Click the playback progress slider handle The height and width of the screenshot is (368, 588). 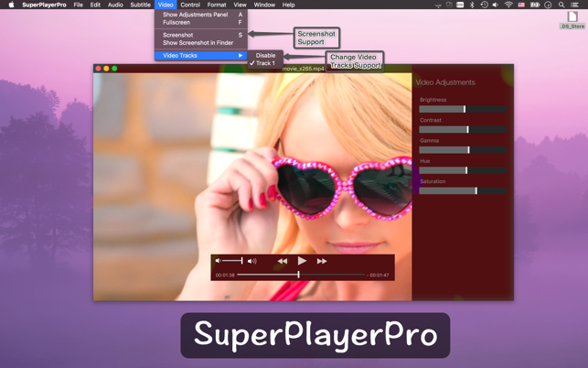click(298, 275)
